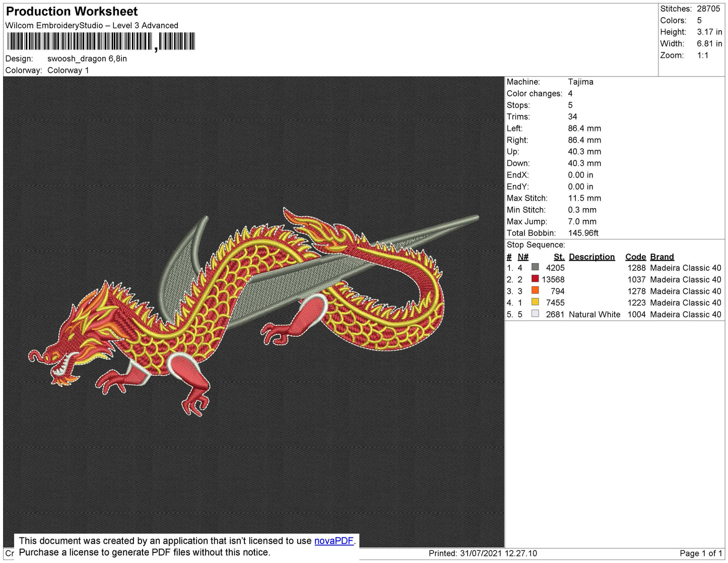This screenshot has width=728, height=563.
Task: Click the Code column header
Action: point(635,257)
